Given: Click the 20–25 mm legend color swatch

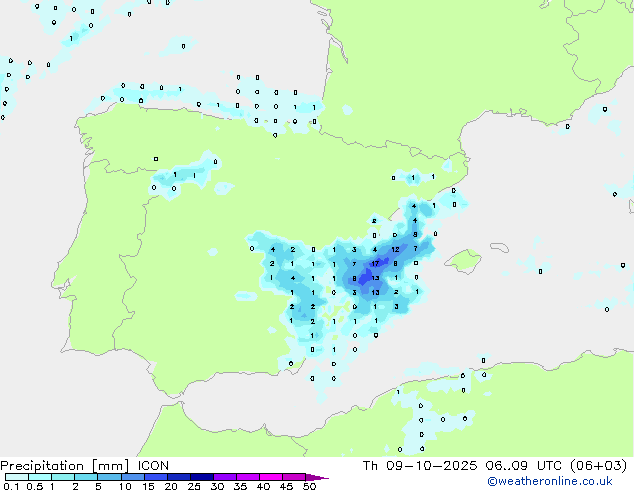Looking at the screenshot, I should (x=178, y=477).
